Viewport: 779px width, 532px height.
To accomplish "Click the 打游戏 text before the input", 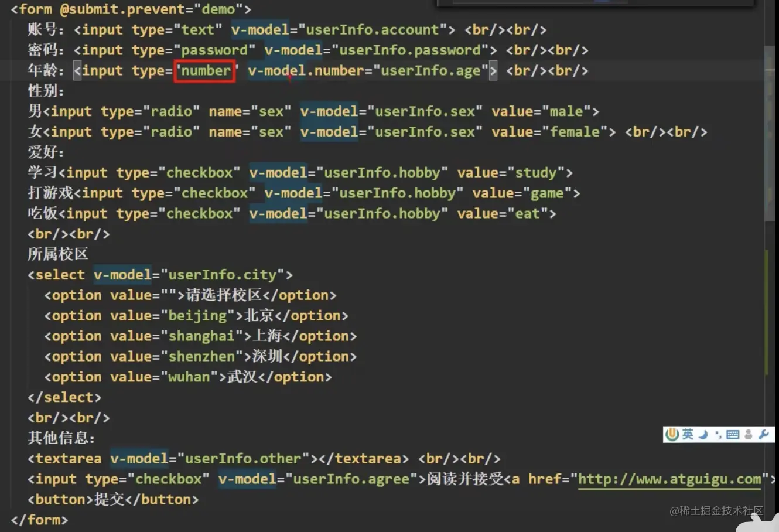I will pyautogui.click(x=50, y=193).
